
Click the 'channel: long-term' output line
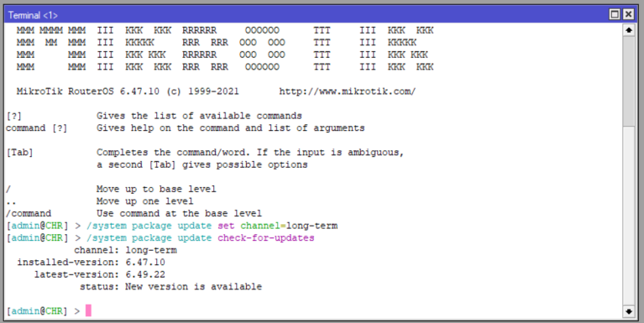[125, 250]
